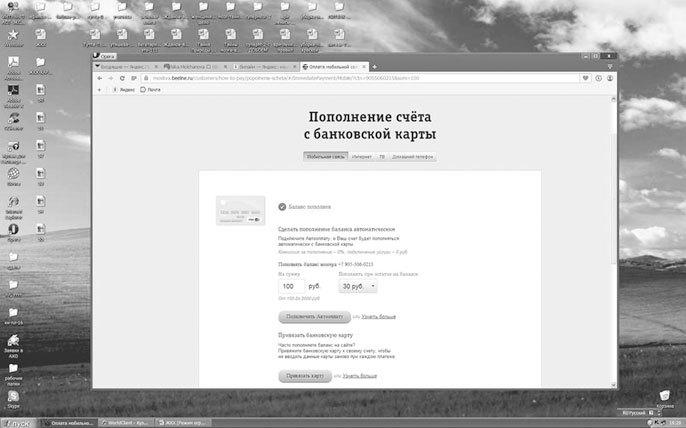Click the browser back arrow
686x428 pixels.
click(99, 77)
